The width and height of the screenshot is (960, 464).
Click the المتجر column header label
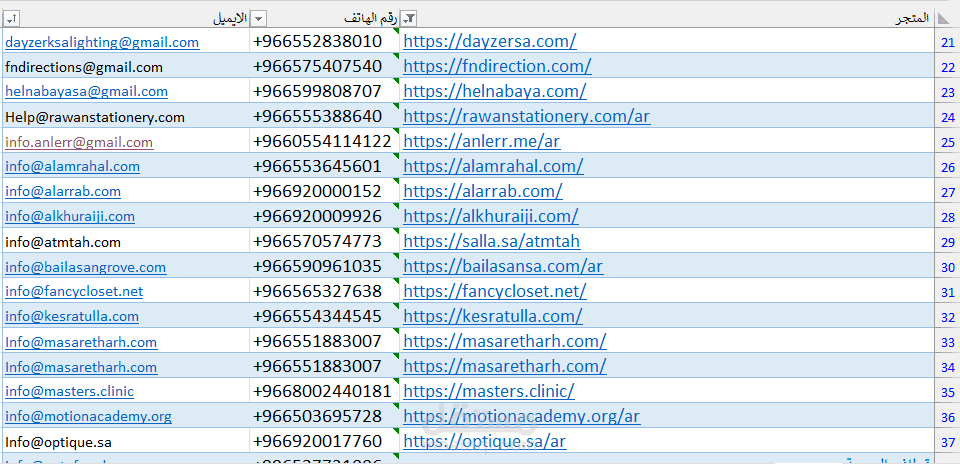tap(912, 18)
